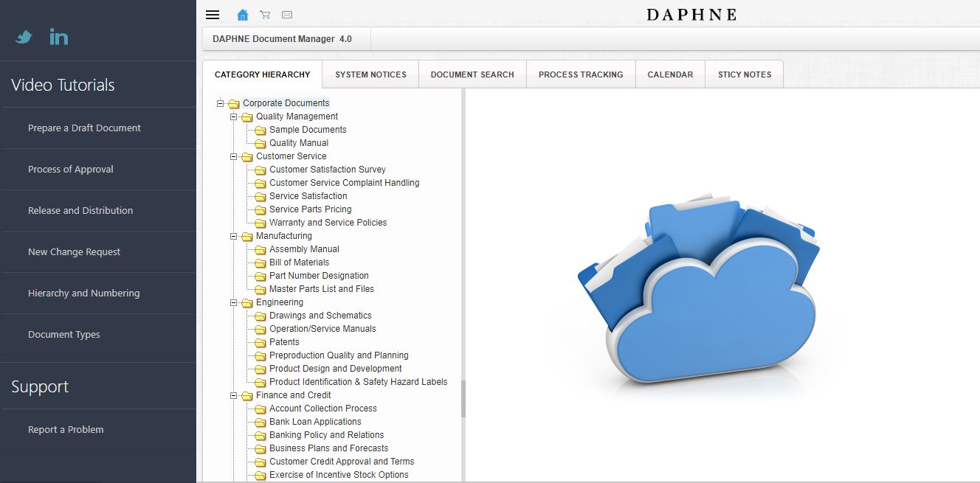Switch to the Category Hierarchy tab
The image size is (980, 483).
click(x=263, y=74)
